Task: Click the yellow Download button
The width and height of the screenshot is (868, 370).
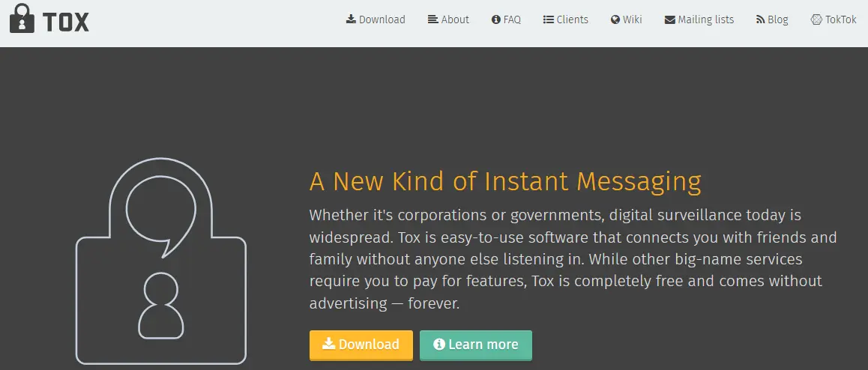Action: point(361,345)
